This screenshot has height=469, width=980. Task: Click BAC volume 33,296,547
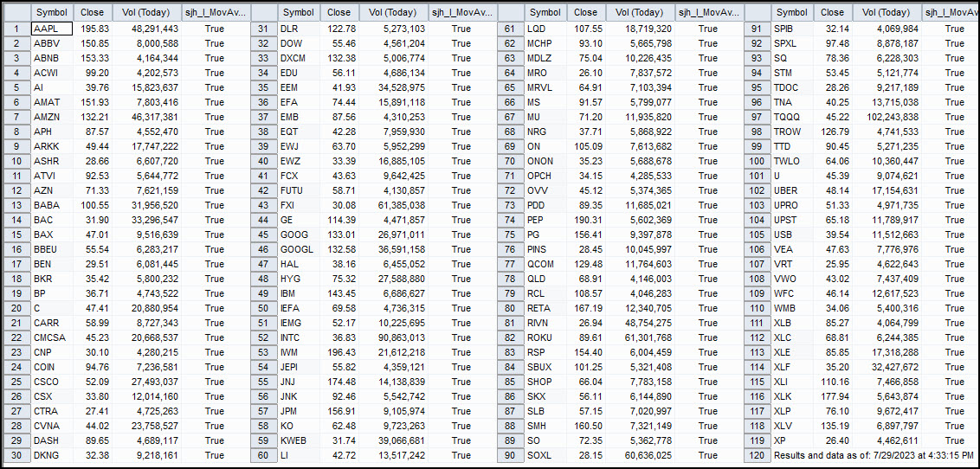click(147, 221)
